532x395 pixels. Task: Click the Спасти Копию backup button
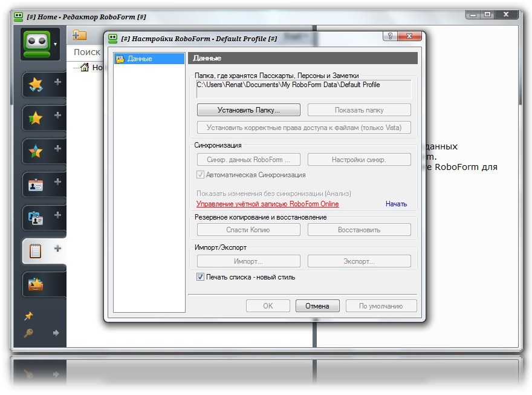point(248,230)
